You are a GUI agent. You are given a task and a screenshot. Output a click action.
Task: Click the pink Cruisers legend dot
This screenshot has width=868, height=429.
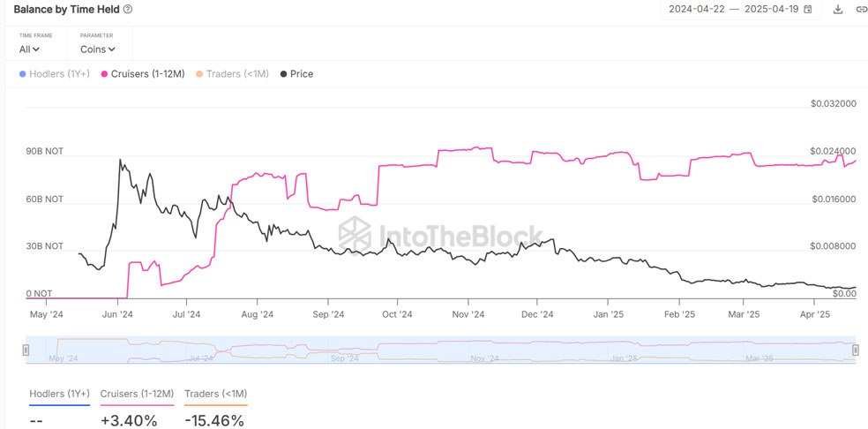coord(104,74)
